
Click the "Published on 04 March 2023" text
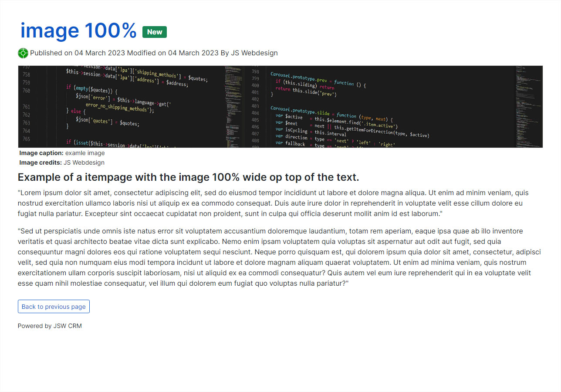coord(78,53)
